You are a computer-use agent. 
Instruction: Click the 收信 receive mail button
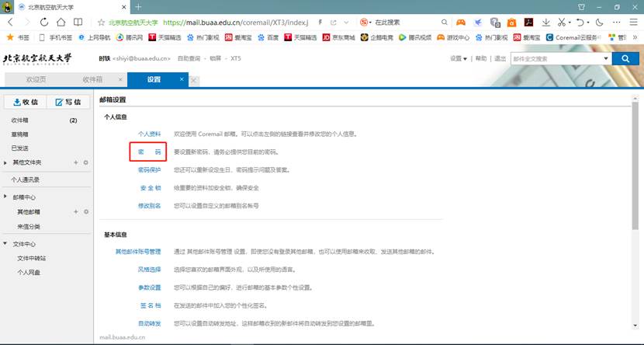26,102
